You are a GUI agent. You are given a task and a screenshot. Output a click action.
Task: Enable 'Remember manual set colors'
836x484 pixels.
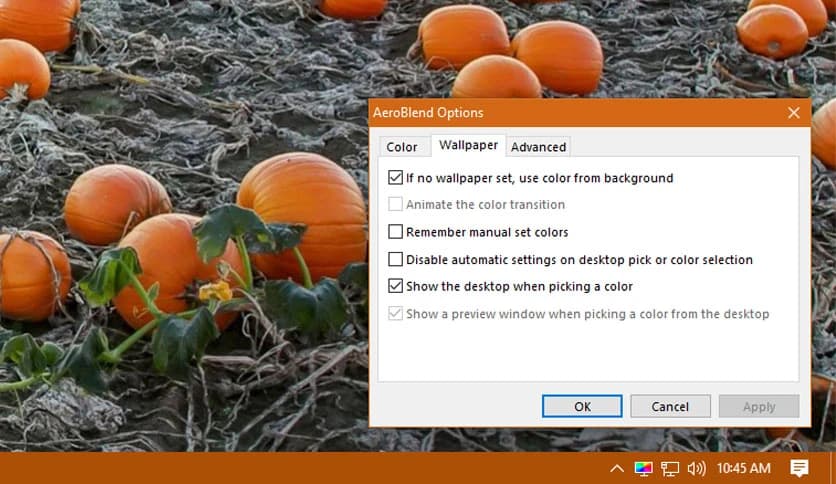[395, 232]
